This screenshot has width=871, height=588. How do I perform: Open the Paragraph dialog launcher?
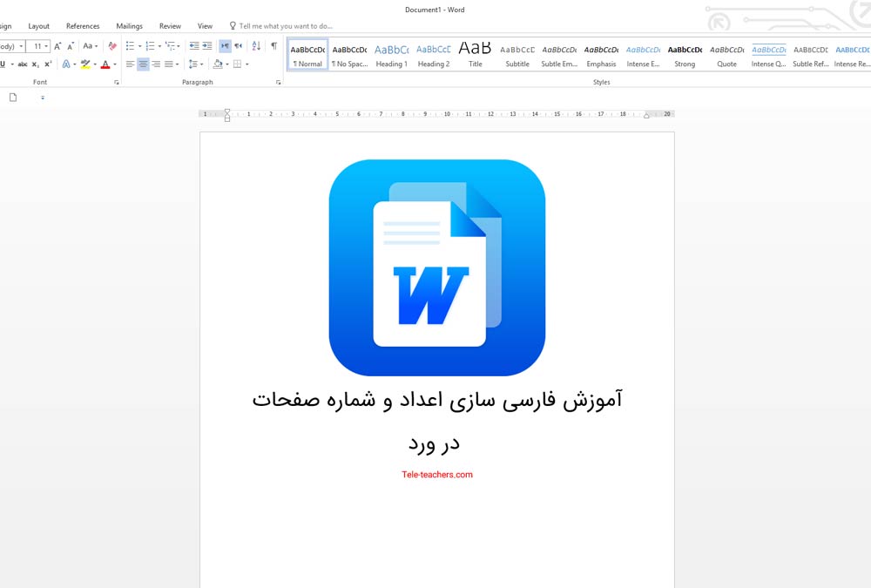(x=279, y=82)
